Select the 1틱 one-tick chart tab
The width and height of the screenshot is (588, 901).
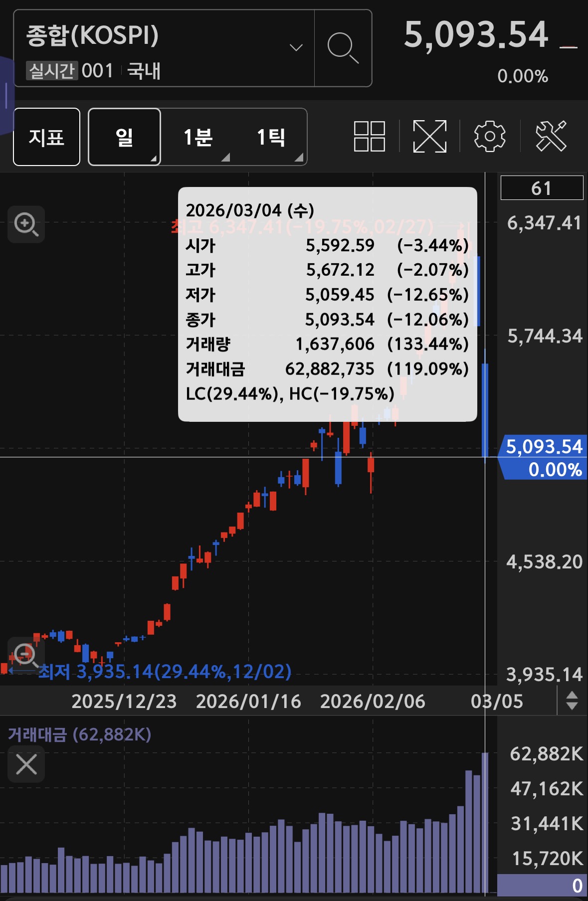(x=271, y=137)
